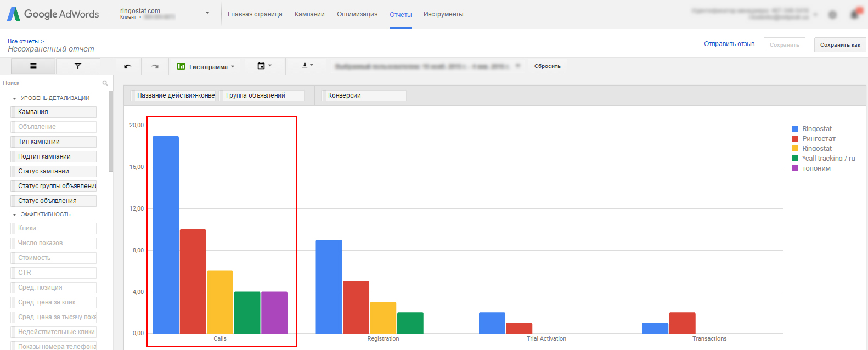Select the Кампания field
868x350 pixels.
pos(54,112)
